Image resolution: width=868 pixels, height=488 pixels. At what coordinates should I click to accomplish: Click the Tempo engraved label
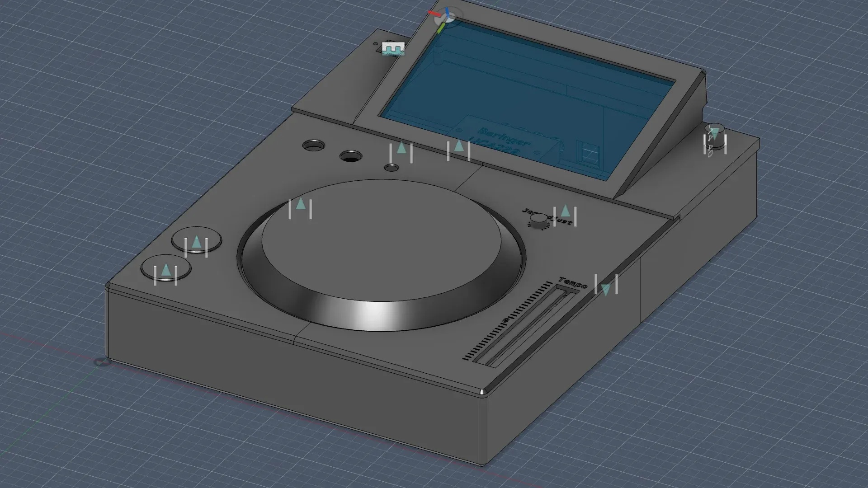tap(573, 283)
